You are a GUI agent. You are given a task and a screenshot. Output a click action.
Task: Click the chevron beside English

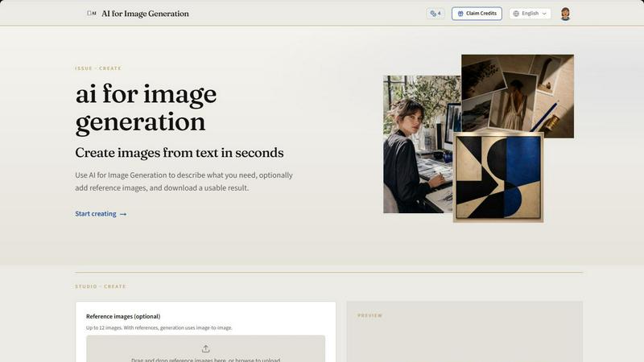(x=544, y=14)
